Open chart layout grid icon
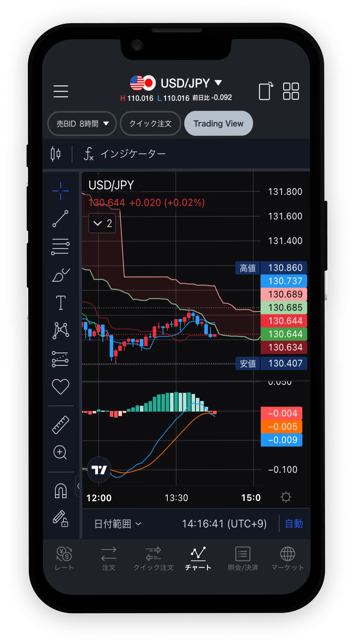The height and width of the screenshot is (644, 353). coord(291,91)
